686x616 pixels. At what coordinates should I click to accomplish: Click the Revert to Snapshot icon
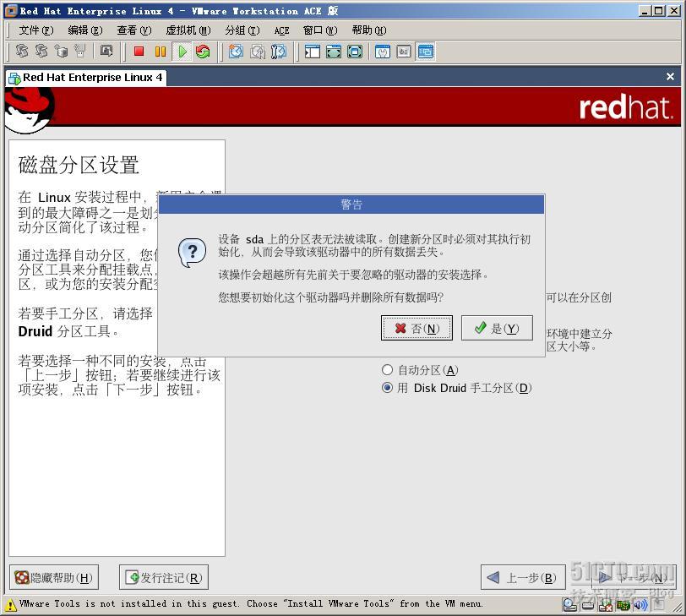pos(257,52)
